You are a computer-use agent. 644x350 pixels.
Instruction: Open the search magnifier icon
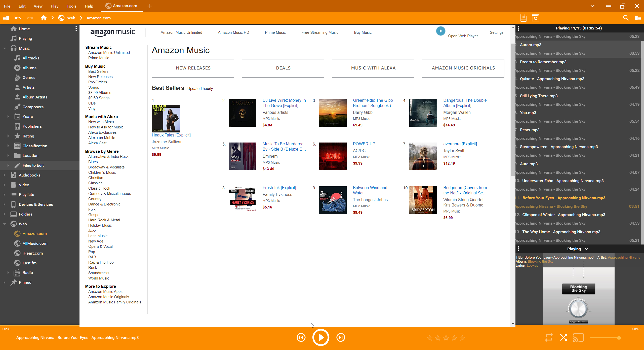[x=626, y=18]
